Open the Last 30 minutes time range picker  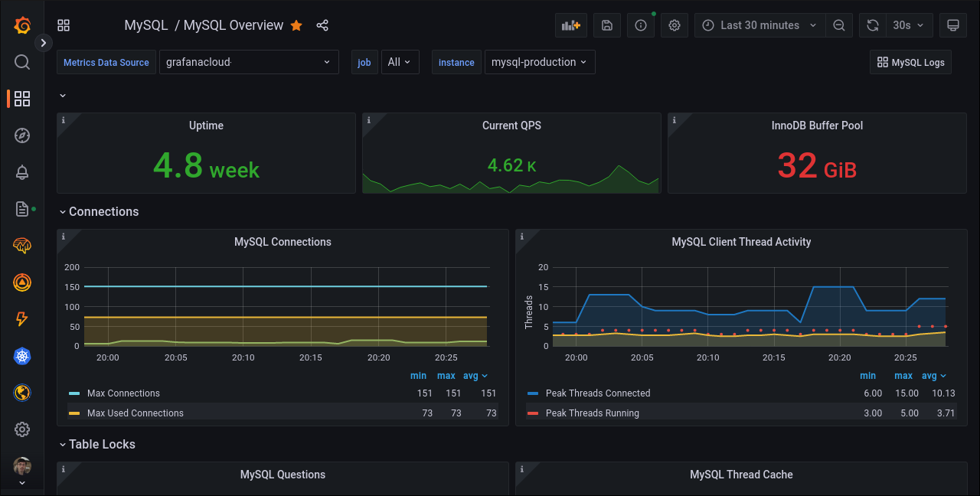point(759,24)
